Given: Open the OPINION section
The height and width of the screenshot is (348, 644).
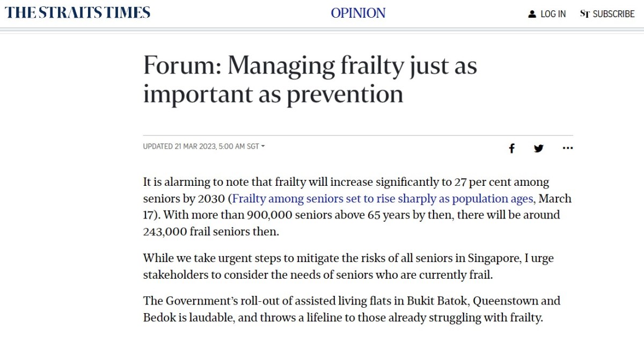Looking at the screenshot, I should point(358,13).
